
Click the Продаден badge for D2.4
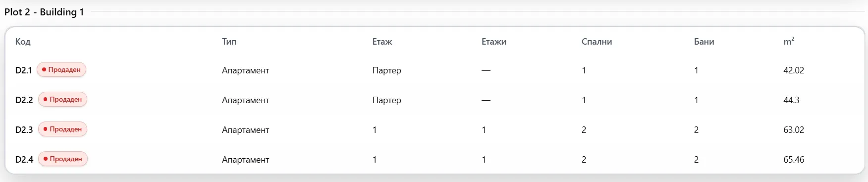click(62, 159)
